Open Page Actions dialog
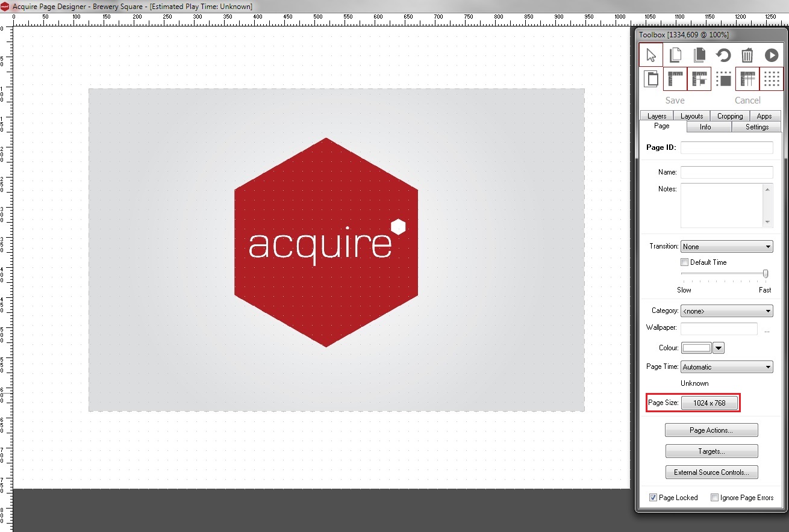Screen dimensions: 789x532 [711, 430]
